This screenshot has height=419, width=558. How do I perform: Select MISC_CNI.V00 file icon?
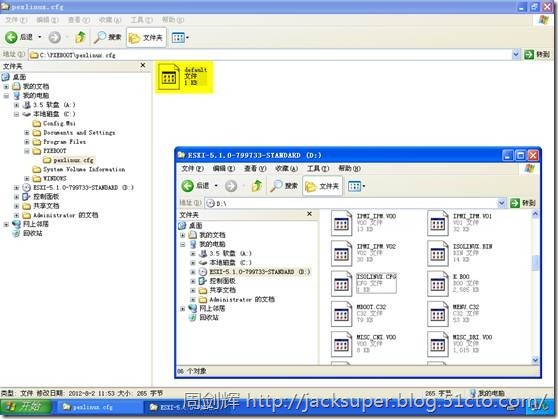[x=341, y=344]
